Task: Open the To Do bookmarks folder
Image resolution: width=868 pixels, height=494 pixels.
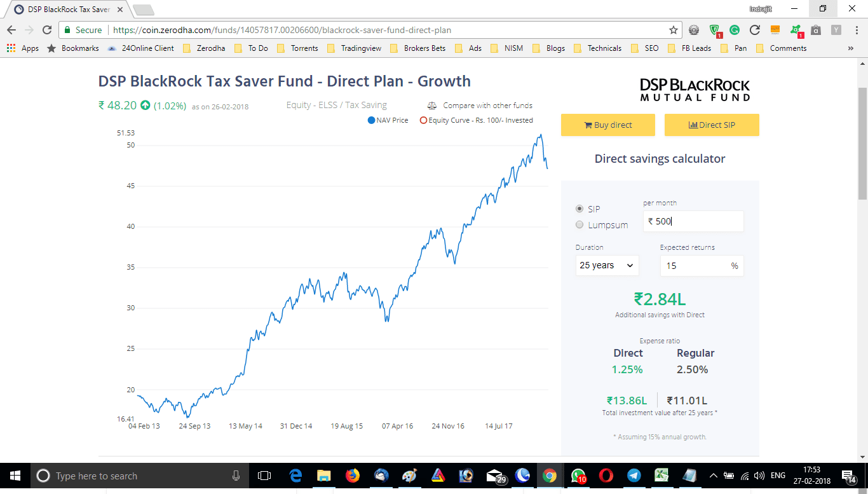Action: tap(251, 48)
